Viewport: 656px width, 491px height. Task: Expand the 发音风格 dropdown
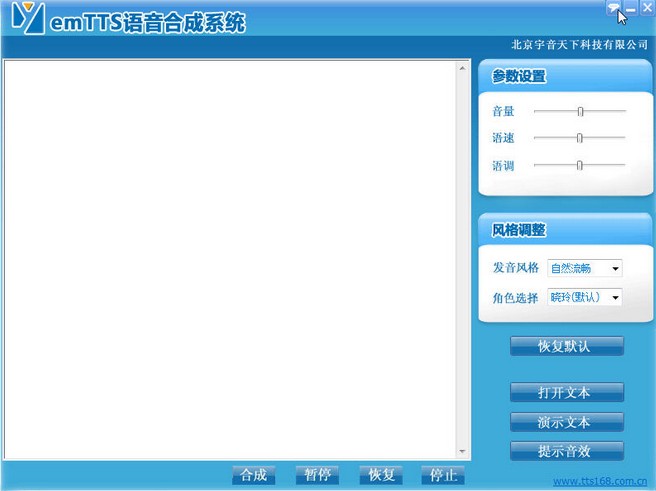pyautogui.click(x=614, y=268)
